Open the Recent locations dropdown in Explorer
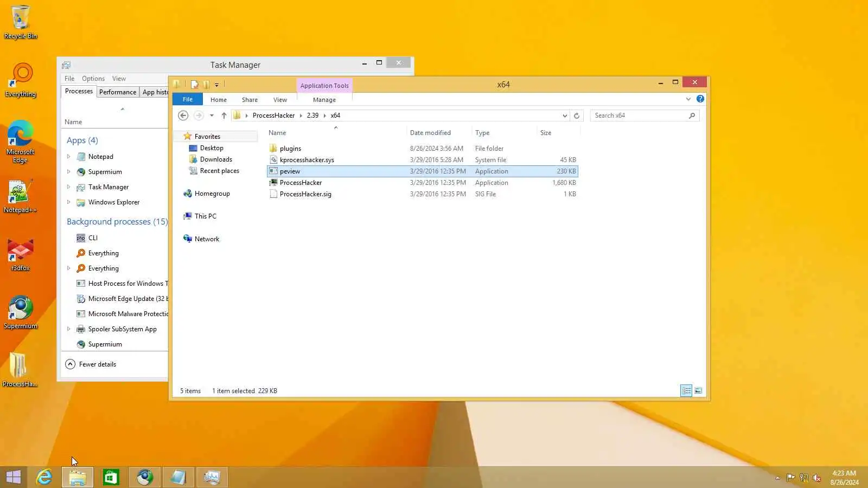Screen dimensions: 868x488 pyautogui.click(x=212, y=115)
